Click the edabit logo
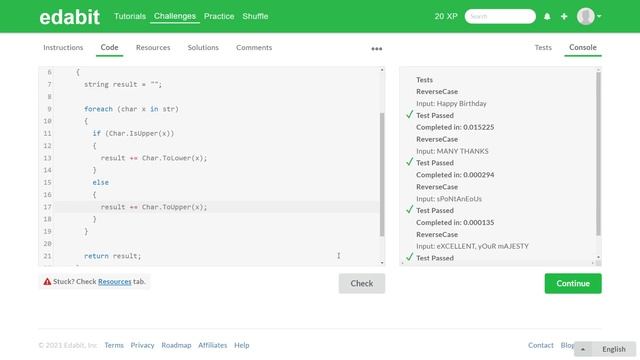This screenshot has height=360, width=640. pyautogui.click(x=69, y=17)
